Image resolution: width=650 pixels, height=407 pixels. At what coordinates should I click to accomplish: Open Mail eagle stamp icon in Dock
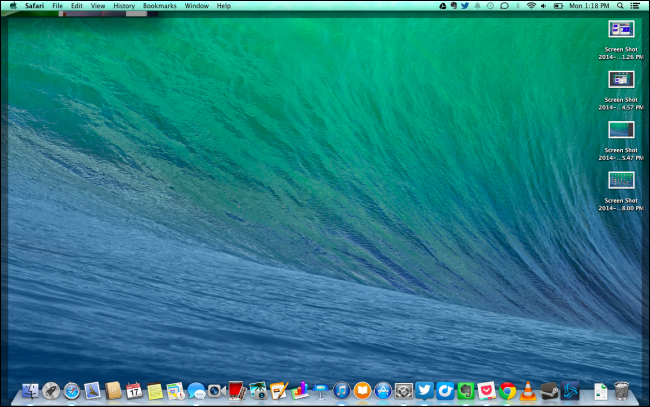tap(92, 391)
